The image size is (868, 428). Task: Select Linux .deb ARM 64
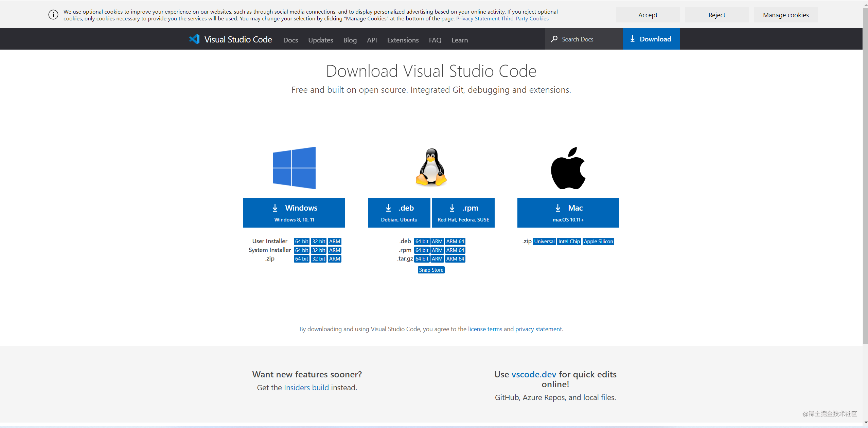point(455,242)
